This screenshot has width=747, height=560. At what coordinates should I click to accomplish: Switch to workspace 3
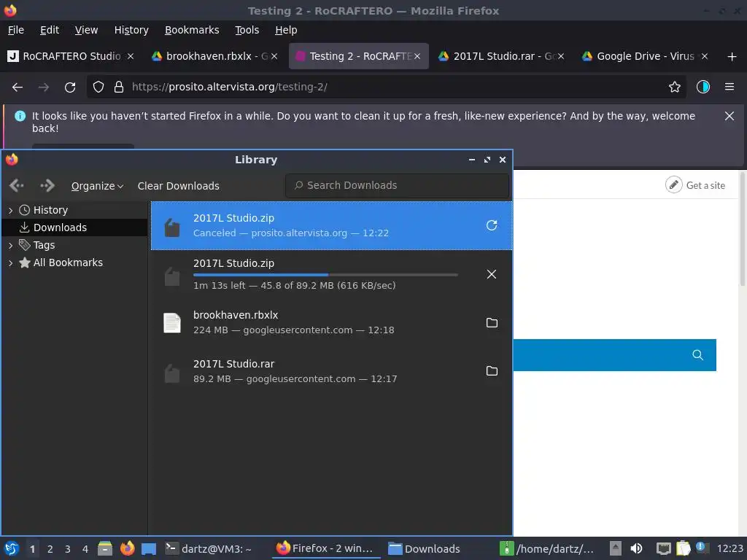[x=68, y=549]
